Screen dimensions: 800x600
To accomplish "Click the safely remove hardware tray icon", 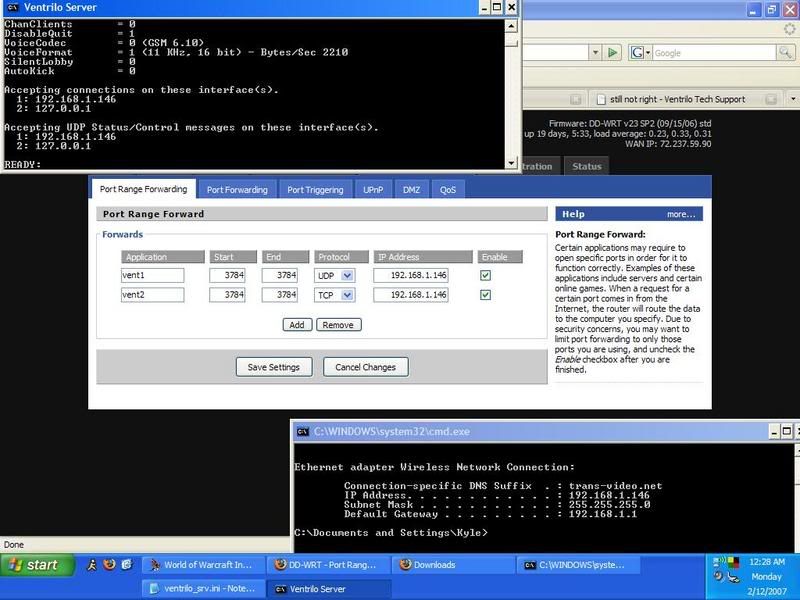I will (733, 578).
